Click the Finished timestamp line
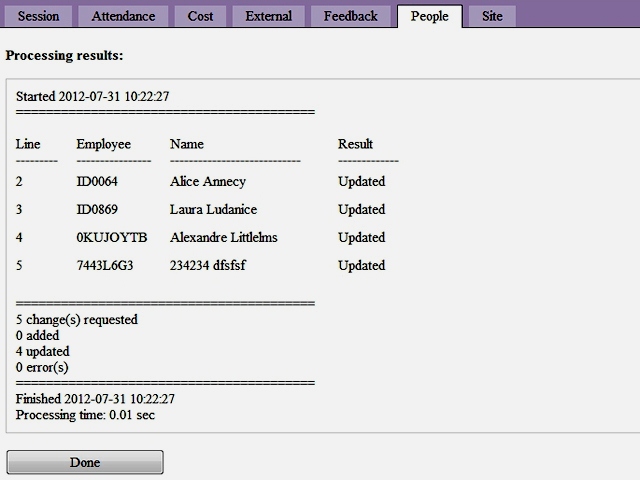This screenshot has height=480, width=640. pos(95,399)
